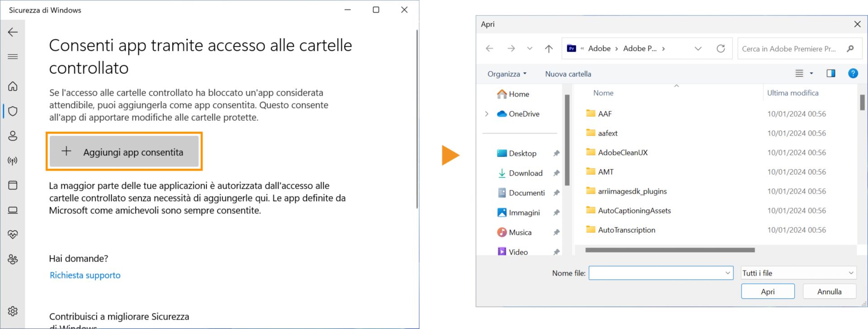
Task: Open the Tutti i file type dropdown
Action: [x=798, y=273]
